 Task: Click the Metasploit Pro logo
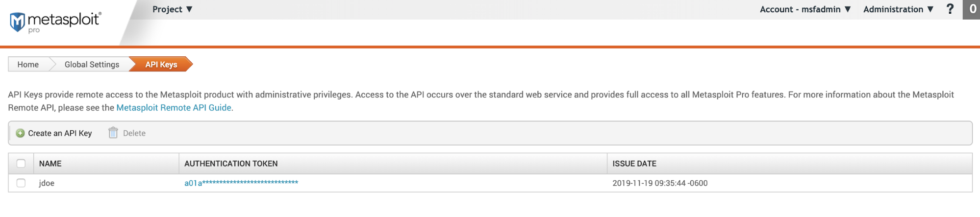(55, 22)
